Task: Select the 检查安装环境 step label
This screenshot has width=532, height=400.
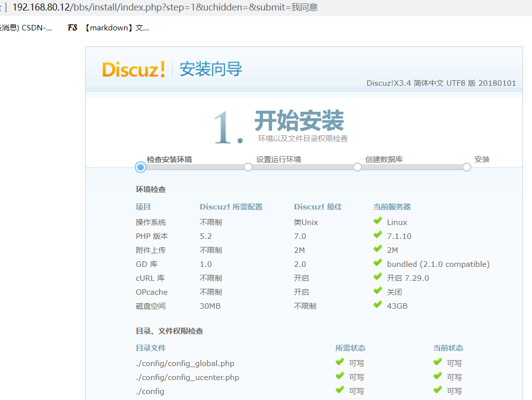Action: [x=169, y=159]
